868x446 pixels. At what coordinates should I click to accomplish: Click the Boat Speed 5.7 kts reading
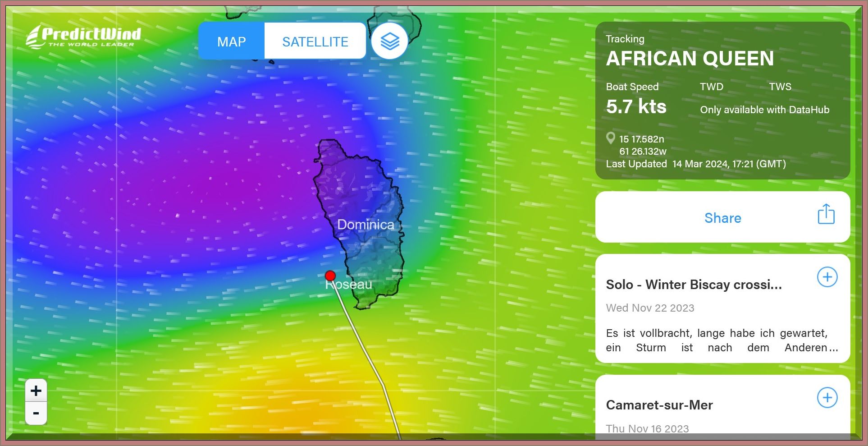[636, 107]
